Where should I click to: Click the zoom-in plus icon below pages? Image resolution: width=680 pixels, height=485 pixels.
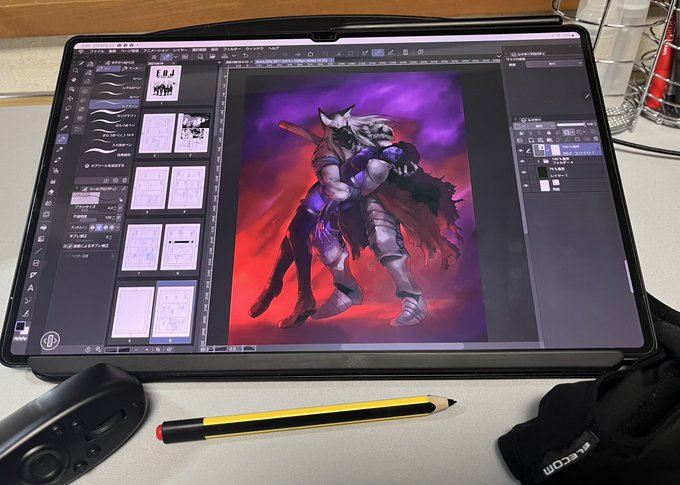coord(147,349)
